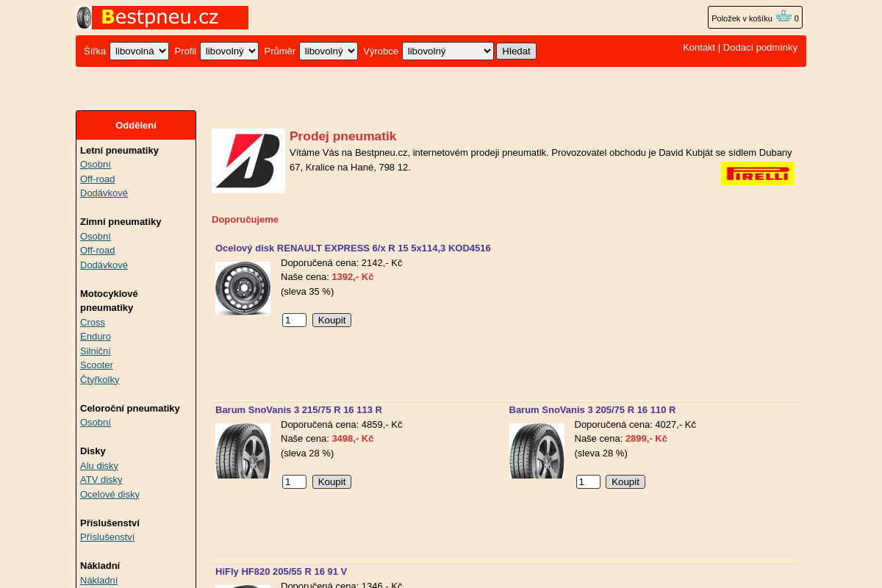Open the Renault Express steel wheel image
Image resolution: width=882 pixels, height=588 pixels.
(243, 288)
